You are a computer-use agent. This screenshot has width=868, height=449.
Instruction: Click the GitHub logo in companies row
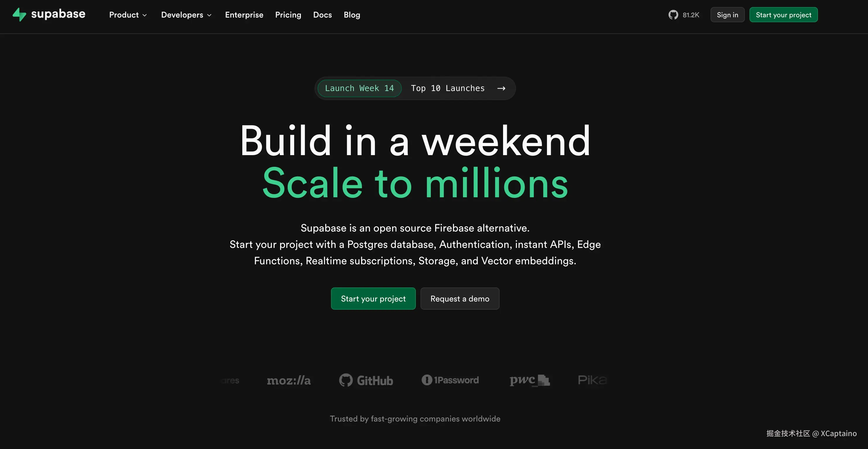(x=366, y=381)
